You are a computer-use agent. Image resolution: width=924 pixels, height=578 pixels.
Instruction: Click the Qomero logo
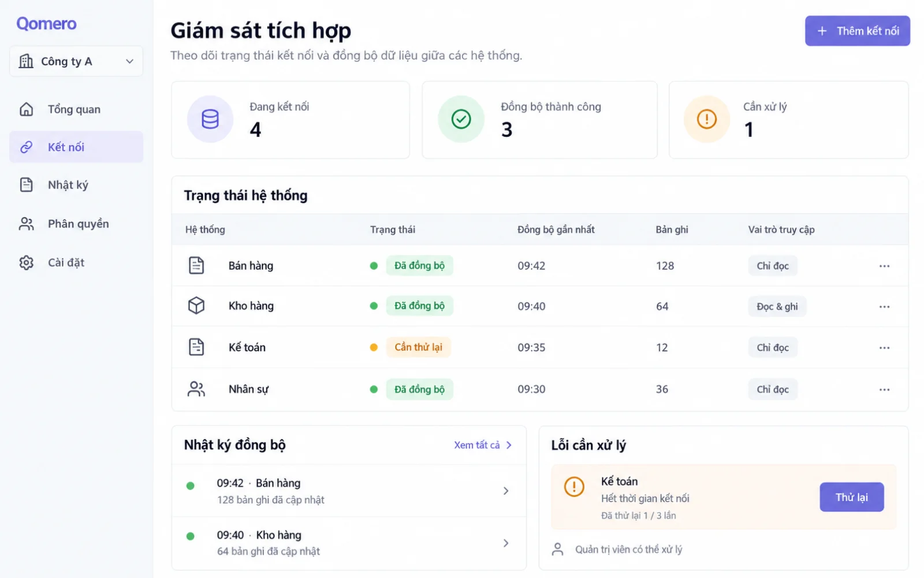pos(46,24)
